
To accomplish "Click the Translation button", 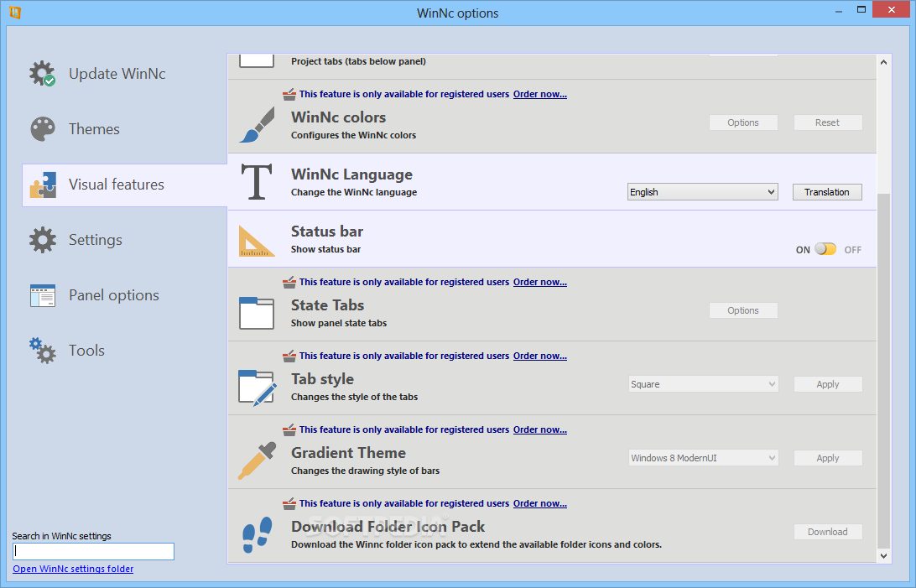I will (x=826, y=192).
